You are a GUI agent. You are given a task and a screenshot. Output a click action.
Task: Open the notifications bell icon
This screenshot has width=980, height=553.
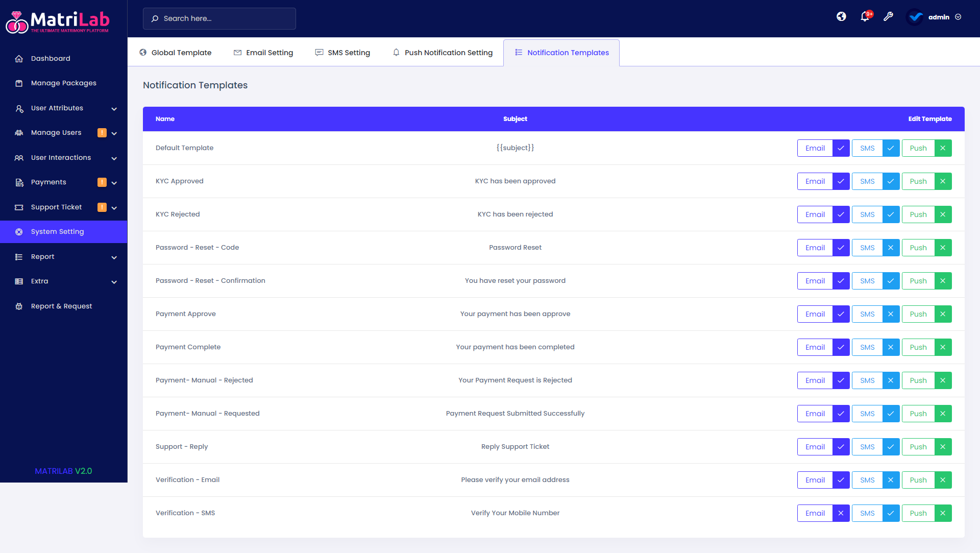coord(865,17)
